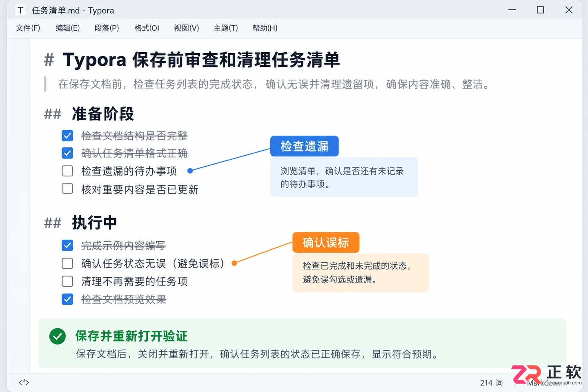Uncheck the 检查文档预览效果 checkbox
Image resolution: width=588 pixels, height=392 pixels.
coord(67,299)
